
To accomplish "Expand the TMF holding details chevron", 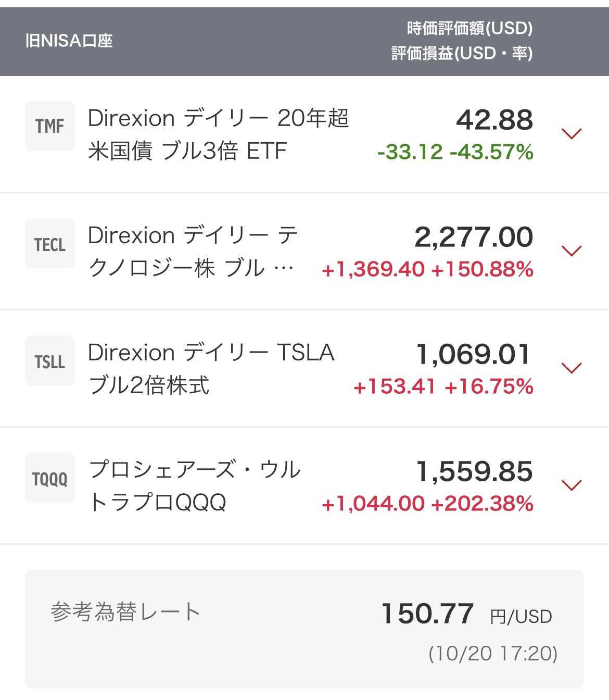I will (572, 134).
